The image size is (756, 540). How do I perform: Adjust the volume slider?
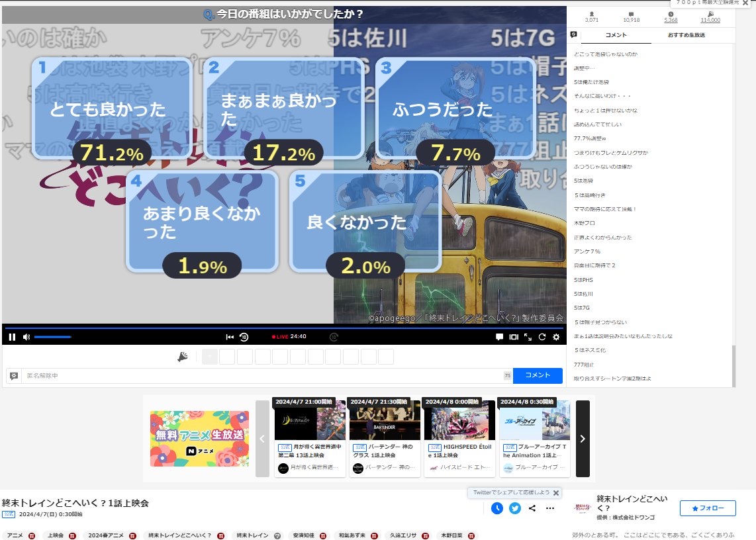pos(53,337)
